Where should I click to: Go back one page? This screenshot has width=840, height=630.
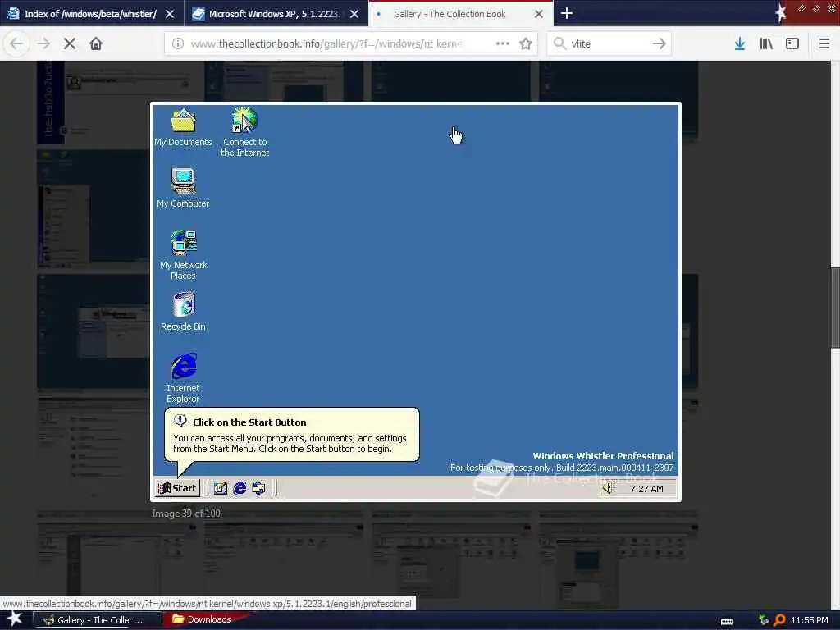[x=16, y=43]
